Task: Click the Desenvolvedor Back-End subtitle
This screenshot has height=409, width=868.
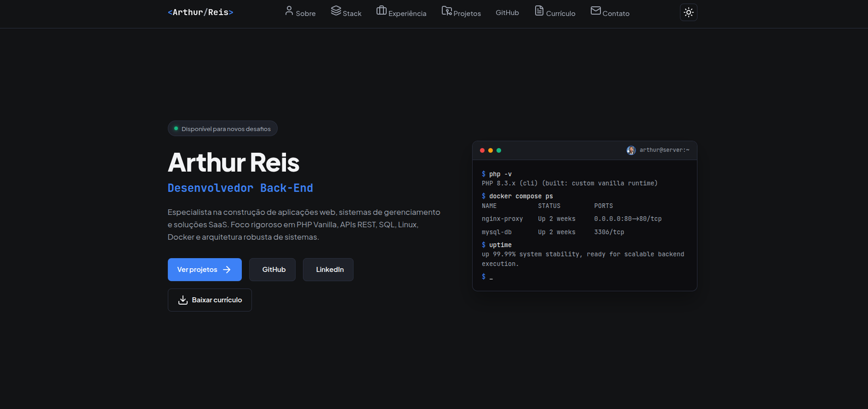Action: 240,188
